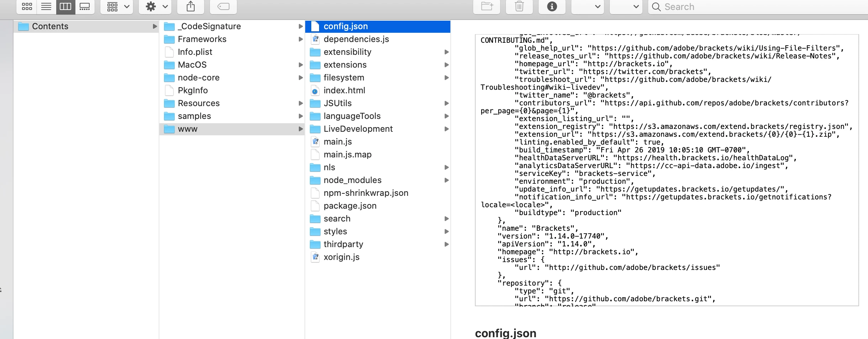Select the Resources folder
This screenshot has height=339, width=868.
click(x=232, y=103)
